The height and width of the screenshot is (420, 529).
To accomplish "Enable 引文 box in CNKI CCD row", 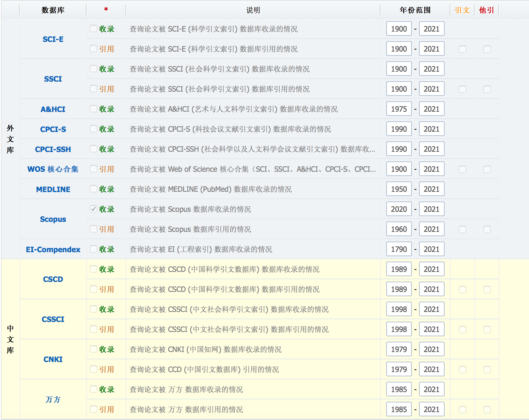I will pyautogui.click(x=462, y=370).
